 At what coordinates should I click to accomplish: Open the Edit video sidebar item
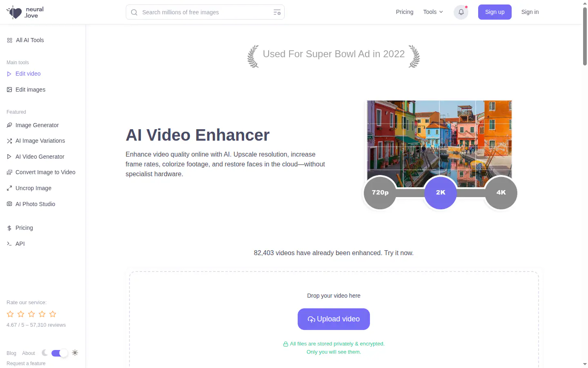coord(24,74)
